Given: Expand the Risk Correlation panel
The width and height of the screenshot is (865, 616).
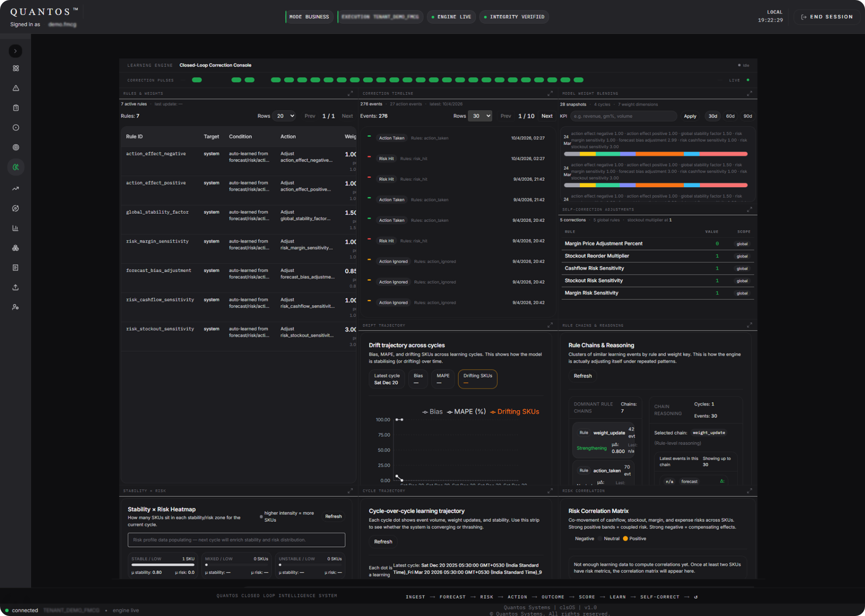Looking at the screenshot, I should [750, 491].
